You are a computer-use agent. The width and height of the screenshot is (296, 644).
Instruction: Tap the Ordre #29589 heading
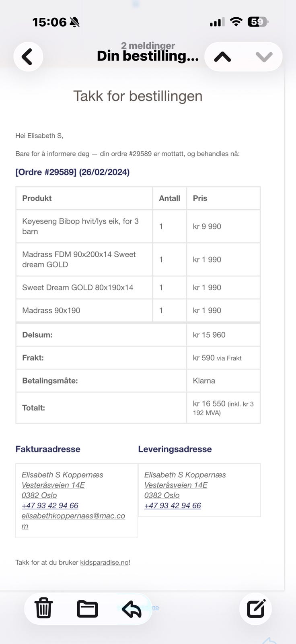pos(72,172)
